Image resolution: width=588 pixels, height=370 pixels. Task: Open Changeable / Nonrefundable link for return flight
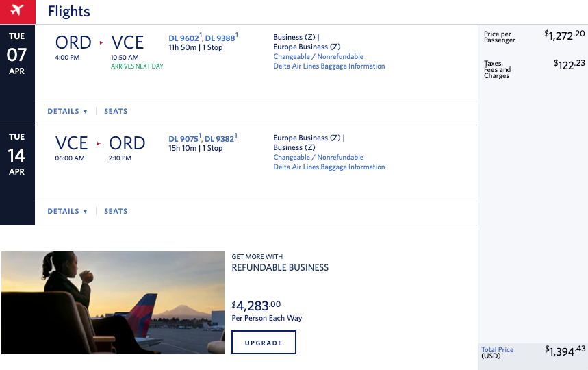coord(318,158)
